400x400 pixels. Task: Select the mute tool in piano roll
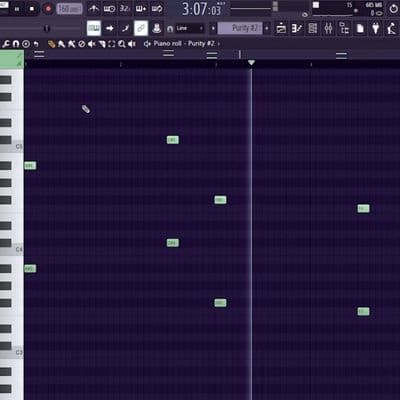click(91, 44)
